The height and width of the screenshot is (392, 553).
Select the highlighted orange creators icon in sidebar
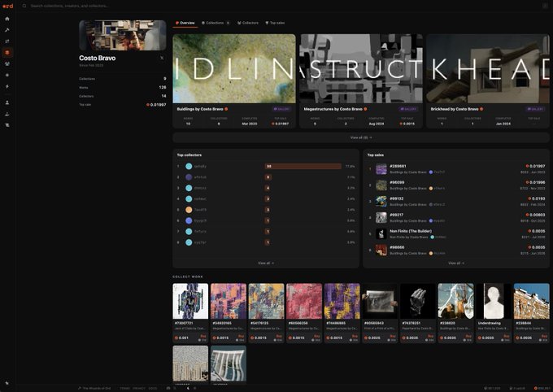tap(7, 53)
